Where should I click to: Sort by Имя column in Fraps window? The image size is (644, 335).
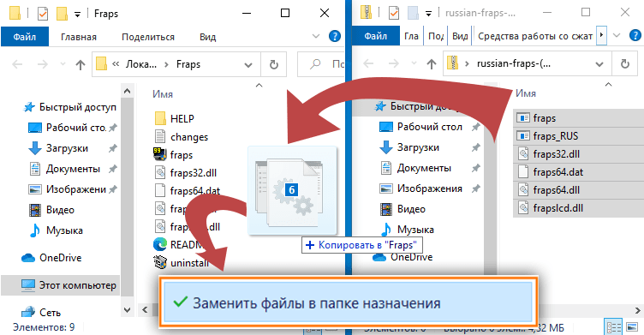[163, 94]
